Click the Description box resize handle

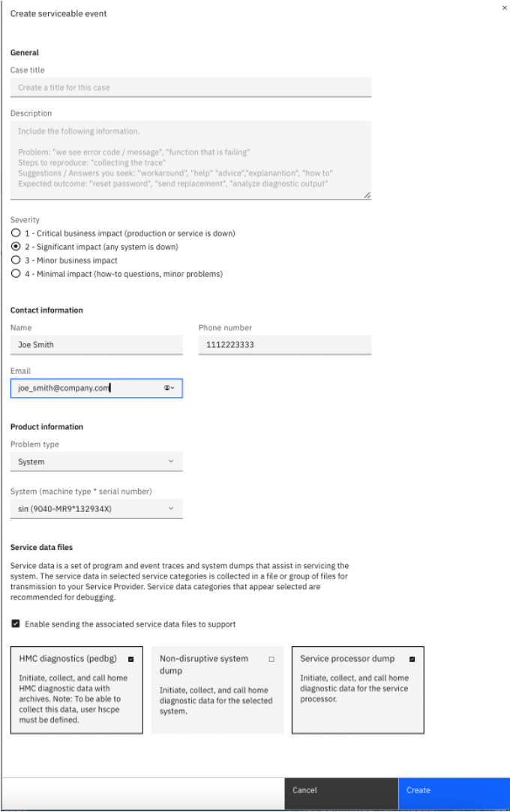[367, 195]
